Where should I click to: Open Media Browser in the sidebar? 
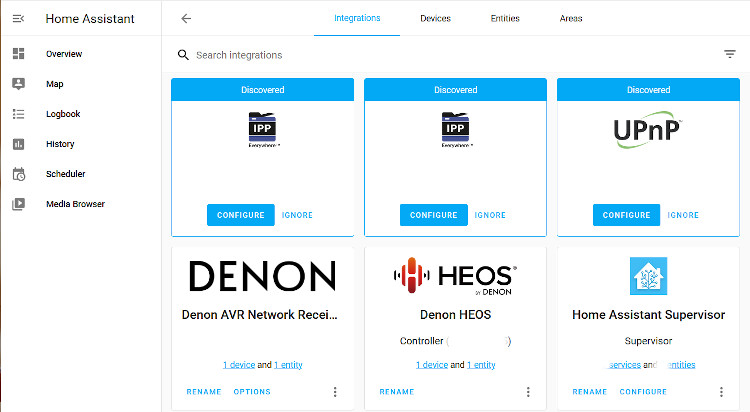coord(75,204)
